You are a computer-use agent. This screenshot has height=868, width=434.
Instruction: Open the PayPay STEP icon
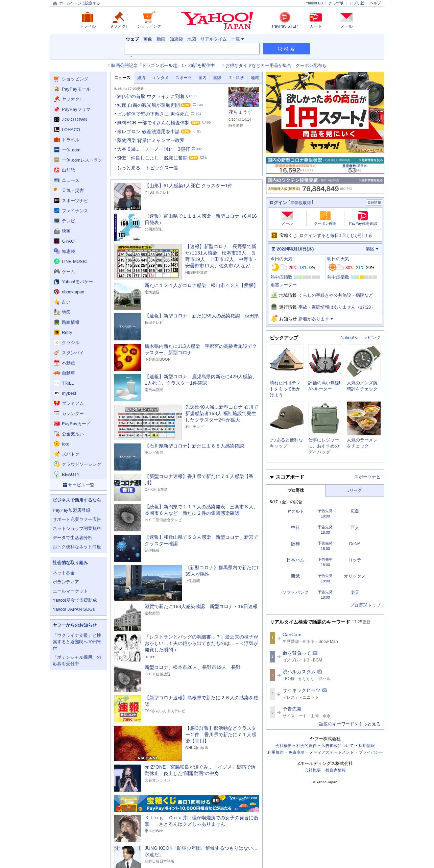coord(285,17)
